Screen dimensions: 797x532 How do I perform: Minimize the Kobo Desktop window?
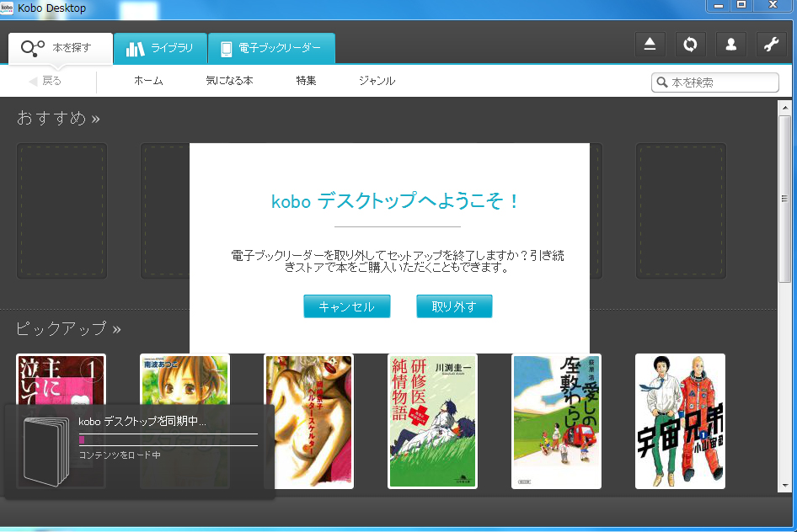718,6
